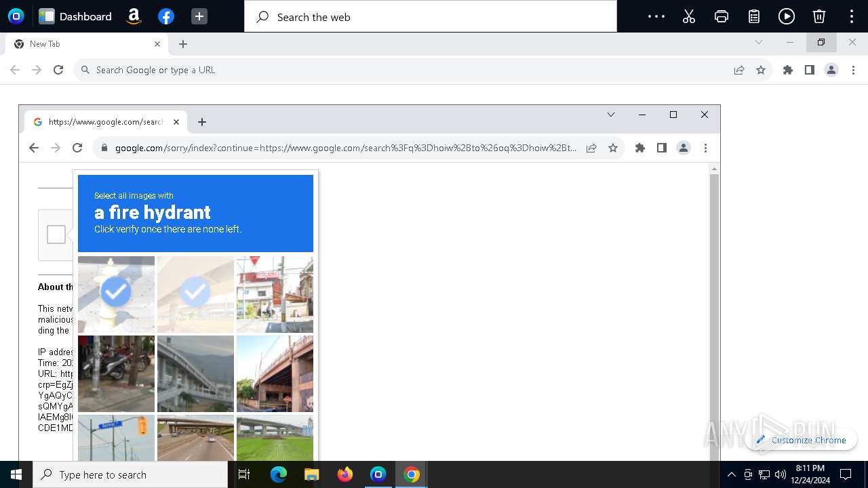The image size is (868, 488).
Task: Open Extensions in inner Chrome window
Action: click(x=640, y=148)
